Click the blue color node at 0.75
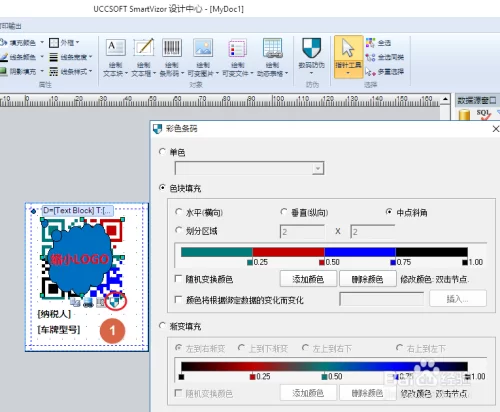Screen dimensions: 500x412 pyautogui.click(x=393, y=262)
